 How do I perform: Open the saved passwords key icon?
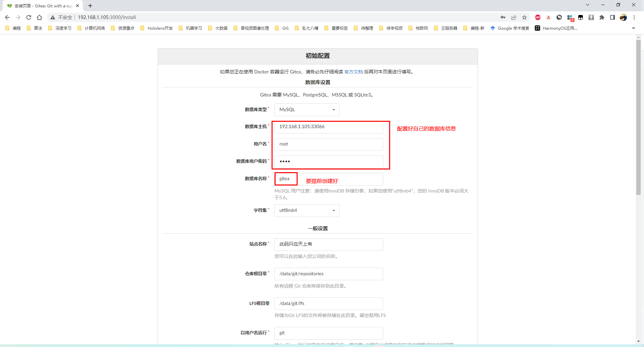[503, 17]
